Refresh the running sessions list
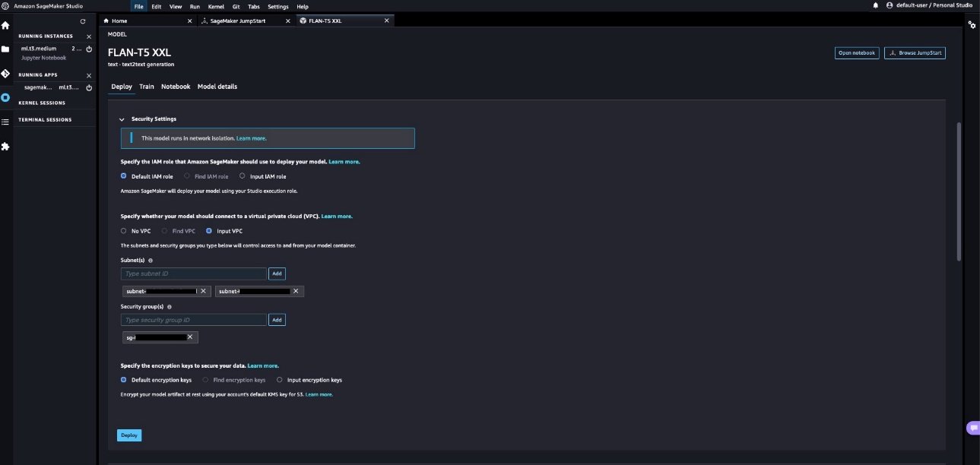The height and width of the screenshot is (465, 980). [83, 21]
